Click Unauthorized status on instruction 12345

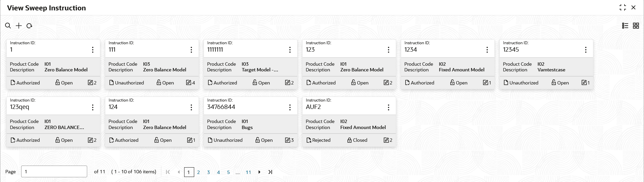tap(521, 82)
